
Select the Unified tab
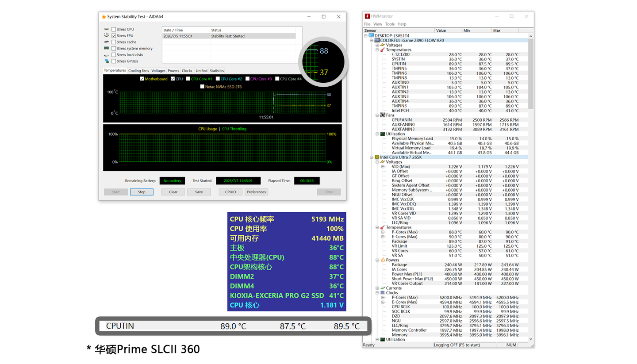pos(201,71)
